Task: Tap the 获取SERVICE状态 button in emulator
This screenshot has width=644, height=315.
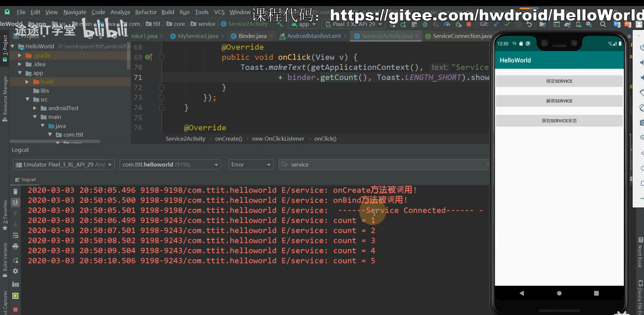Action: [559, 121]
